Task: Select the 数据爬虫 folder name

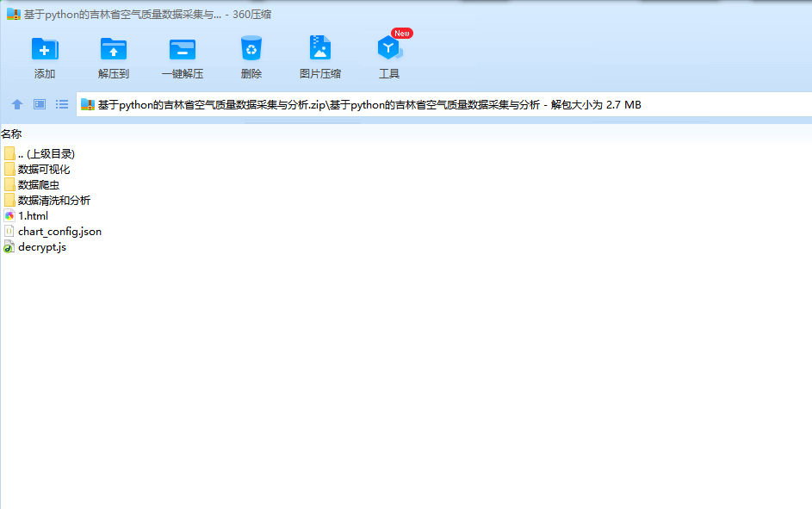Action: click(x=39, y=185)
